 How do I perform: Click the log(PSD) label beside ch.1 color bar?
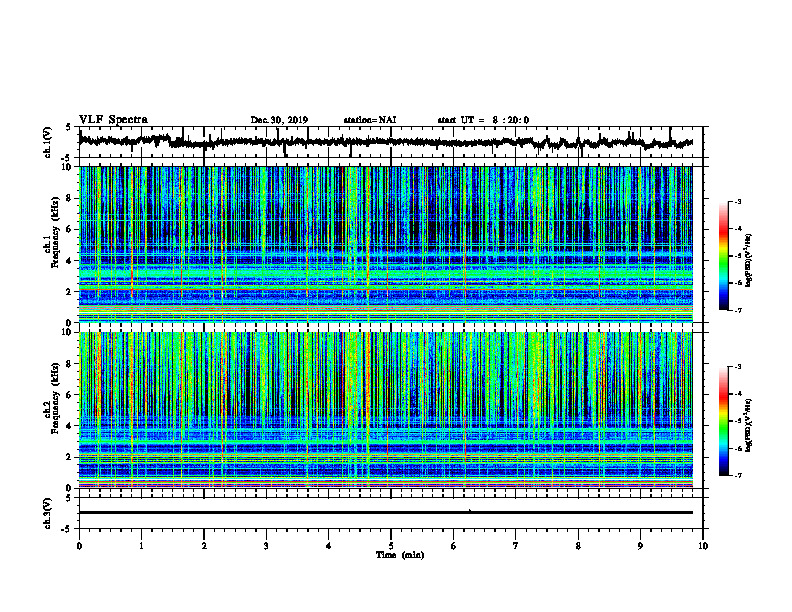tap(750, 260)
